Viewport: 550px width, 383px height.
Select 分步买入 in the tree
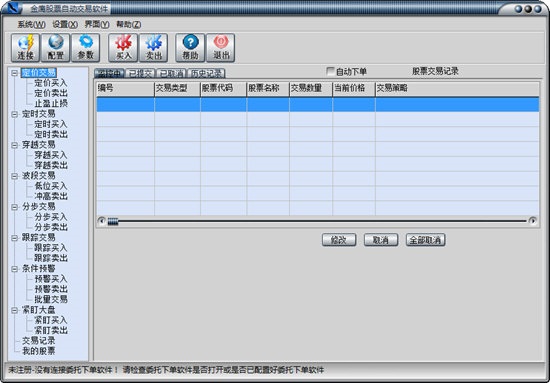coord(51,217)
